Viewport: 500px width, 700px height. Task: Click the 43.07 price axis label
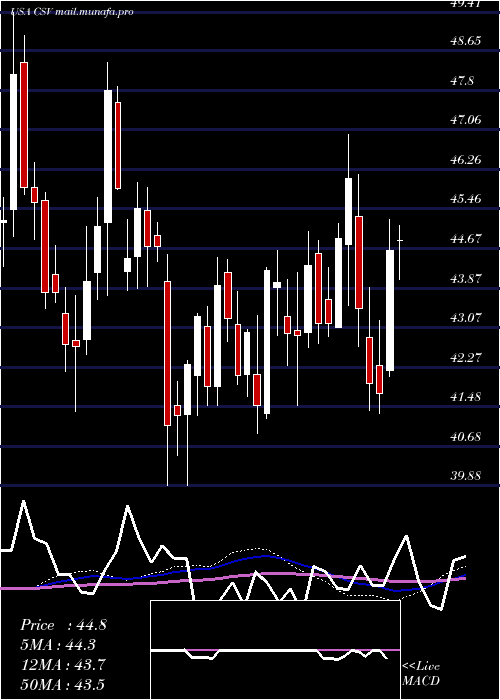466,318
